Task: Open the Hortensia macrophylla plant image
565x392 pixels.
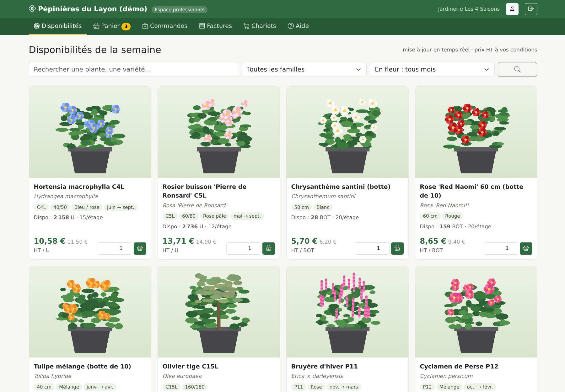Action: (x=90, y=132)
